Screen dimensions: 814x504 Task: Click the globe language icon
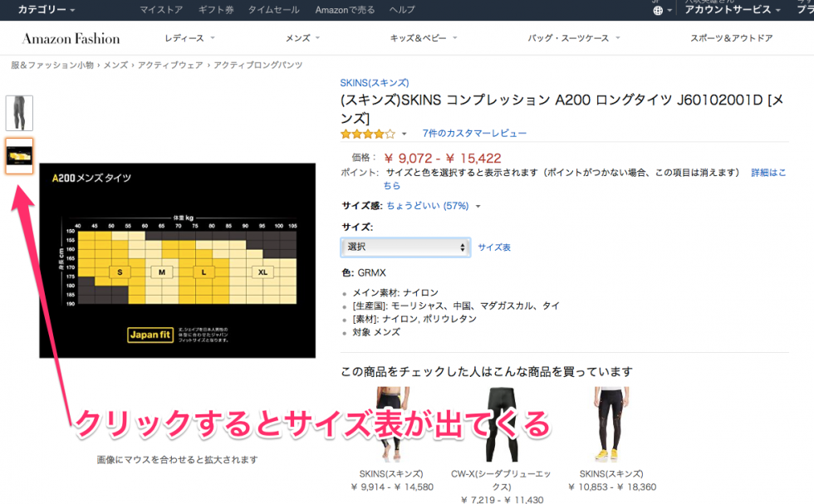click(658, 11)
